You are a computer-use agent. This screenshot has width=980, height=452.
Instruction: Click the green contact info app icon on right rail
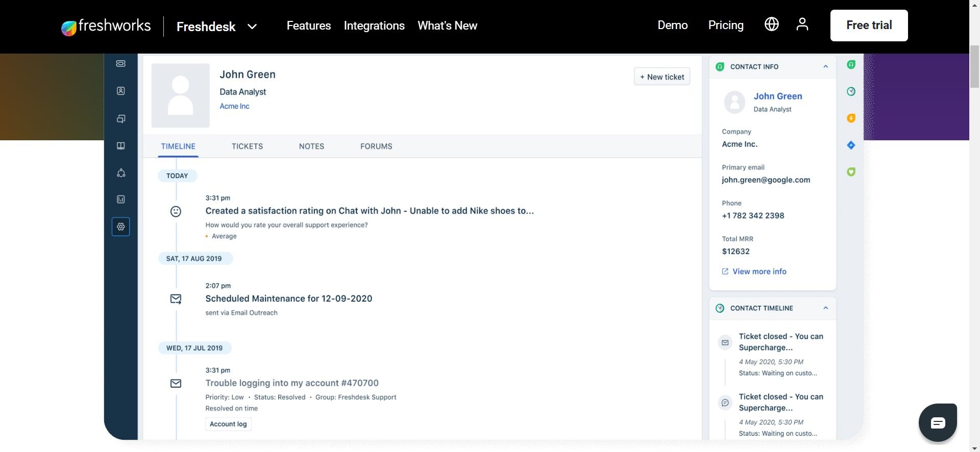click(x=851, y=65)
